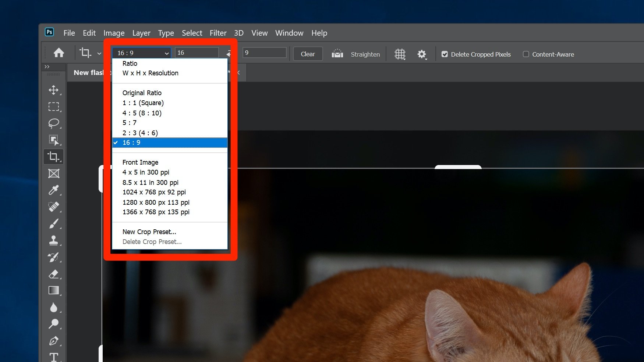Open the Select menu

point(192,33)
